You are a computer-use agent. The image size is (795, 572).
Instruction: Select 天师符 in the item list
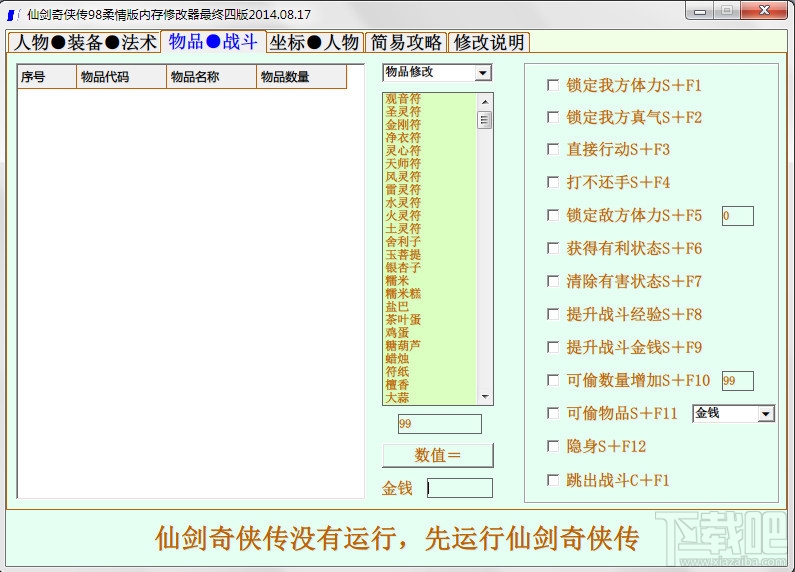(x=403, y=163)
